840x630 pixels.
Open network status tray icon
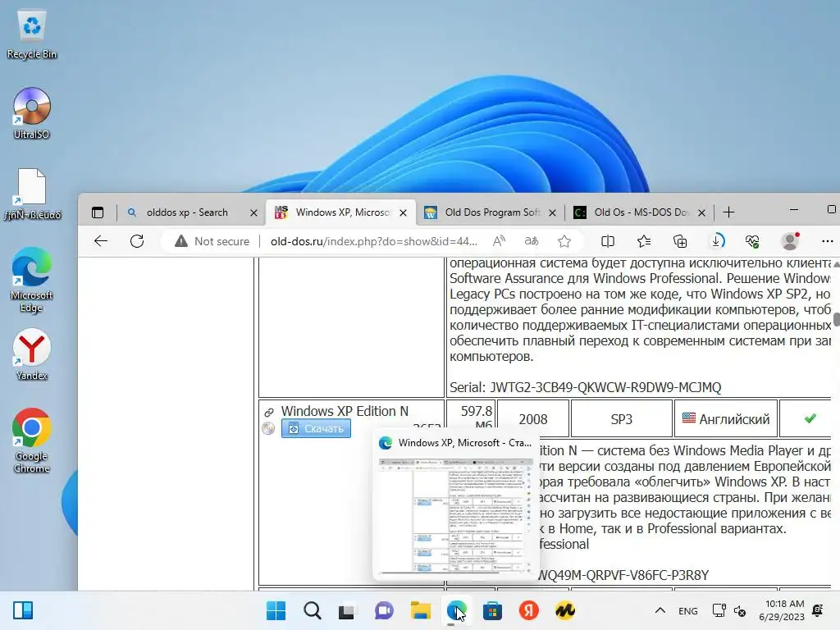pos(719,610)
